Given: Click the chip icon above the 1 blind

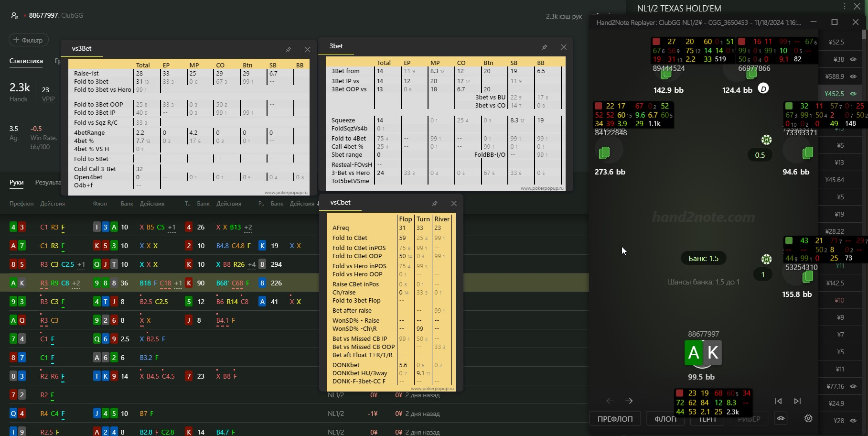Looking at the screenshot, I should pyautogui.click(x=766, y=259).
